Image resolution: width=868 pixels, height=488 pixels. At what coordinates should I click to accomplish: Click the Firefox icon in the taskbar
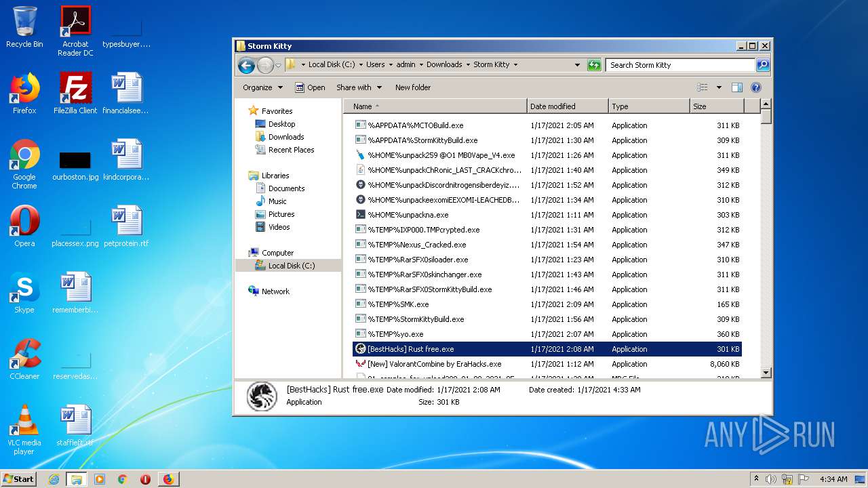(x=168, y=479)
